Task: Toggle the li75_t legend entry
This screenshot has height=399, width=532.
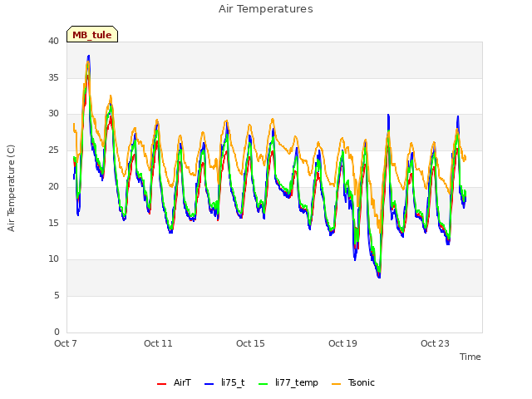Action: coord(224,382)
